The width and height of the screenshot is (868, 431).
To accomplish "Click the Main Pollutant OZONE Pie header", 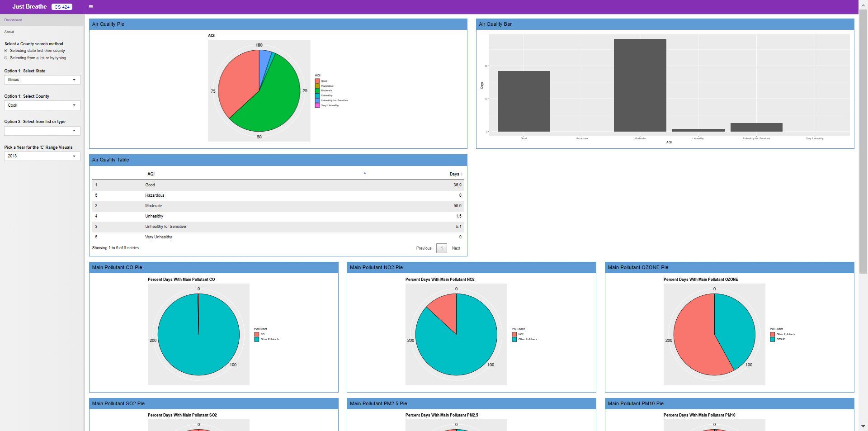I will [x=730, y=268].
